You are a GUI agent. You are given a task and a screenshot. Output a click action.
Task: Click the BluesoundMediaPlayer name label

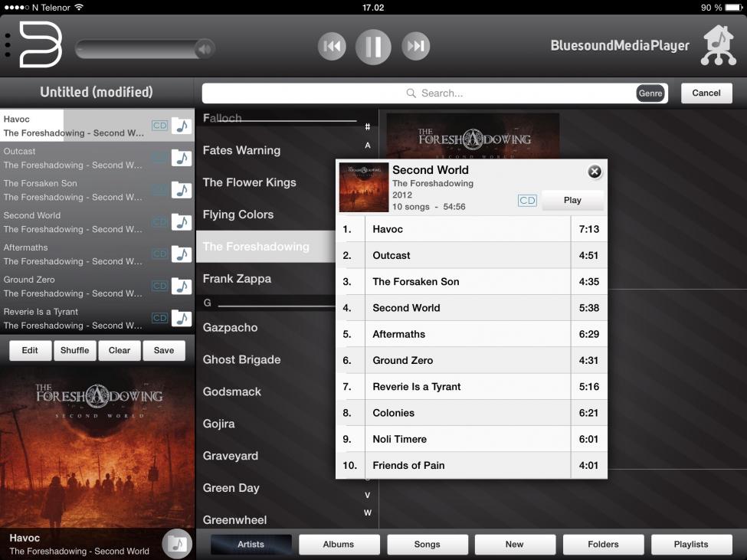point(620,45)
